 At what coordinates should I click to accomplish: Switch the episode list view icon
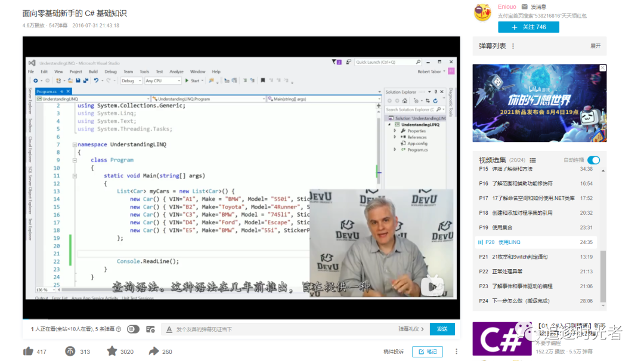(532, 161)
